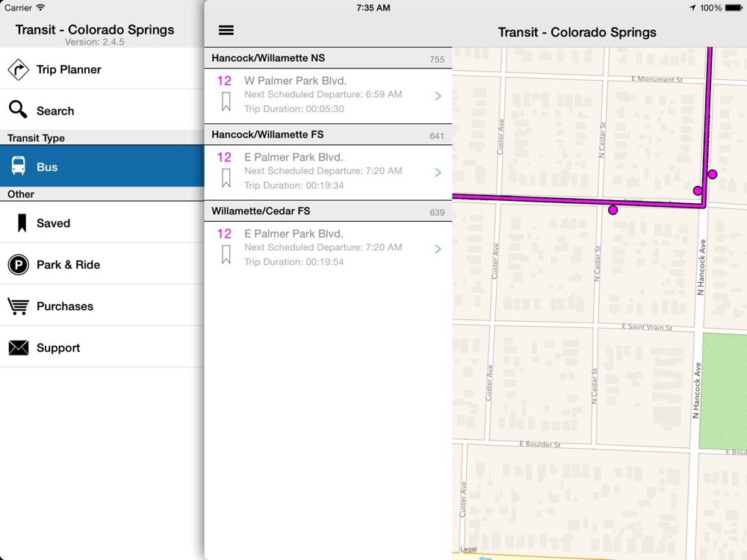This screenshot has width=747, height=560.
Task: Open the hamburger menu icon
Action: (x=226, y=31)
